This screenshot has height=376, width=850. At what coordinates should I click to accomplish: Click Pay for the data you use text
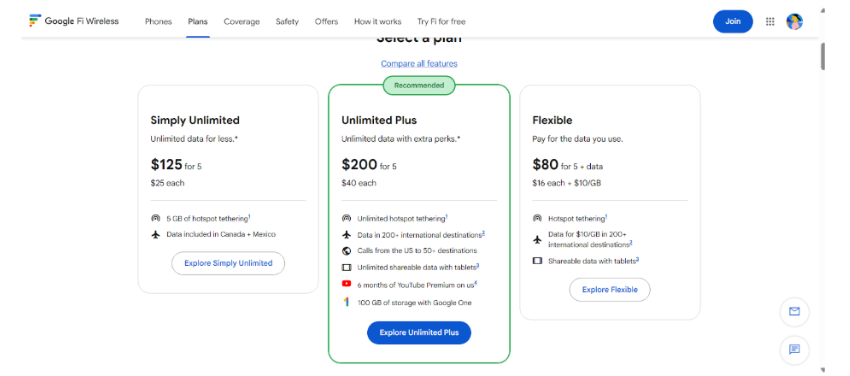click(x=577, y=139)
